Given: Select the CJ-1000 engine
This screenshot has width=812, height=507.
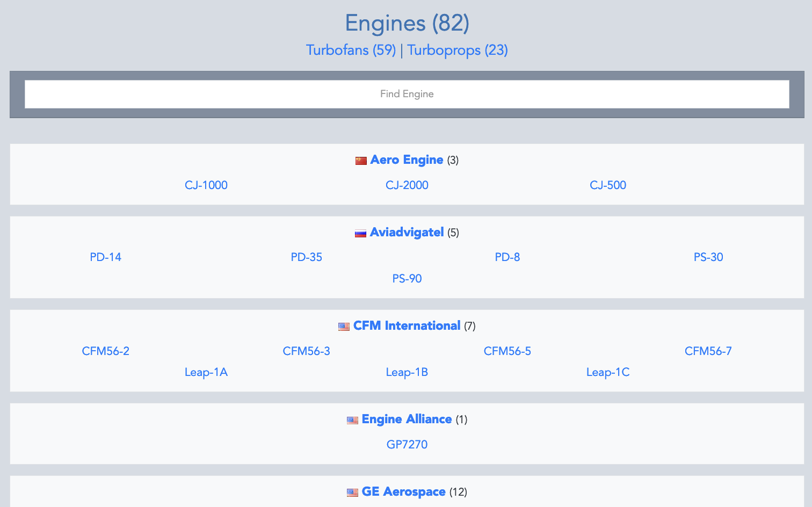Looking at the screenshot, I should click(x=206, y=185).
